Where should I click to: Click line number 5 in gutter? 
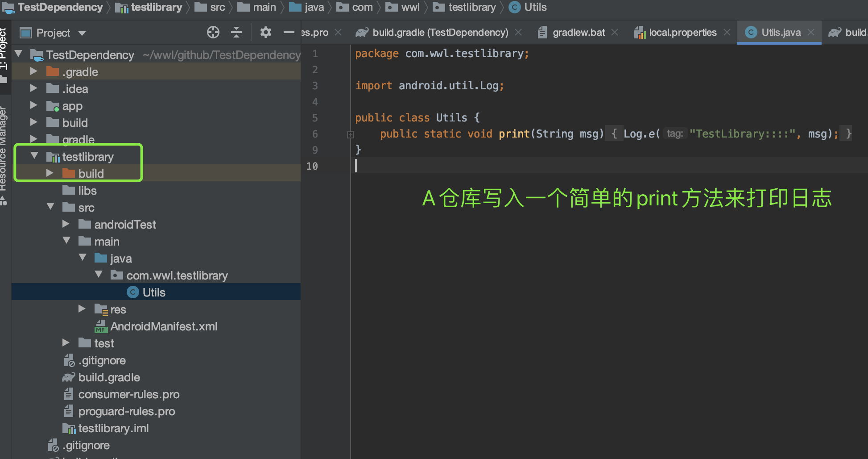click(315, 118)
